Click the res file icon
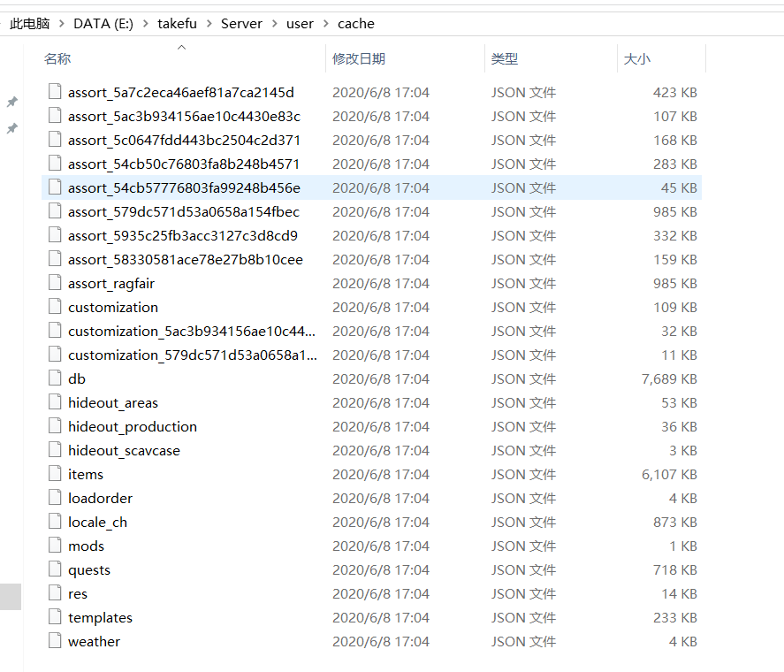 tap(55, 593)
